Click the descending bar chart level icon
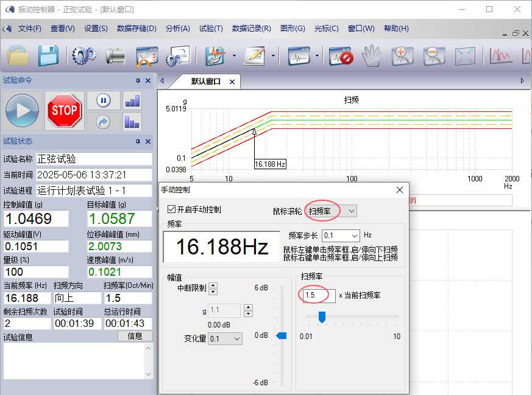Screen dimensions: 532x395 (132, 122)
